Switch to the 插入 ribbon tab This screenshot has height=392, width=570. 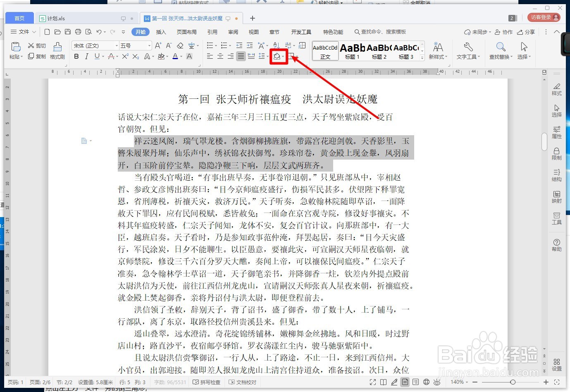(161, 32)
